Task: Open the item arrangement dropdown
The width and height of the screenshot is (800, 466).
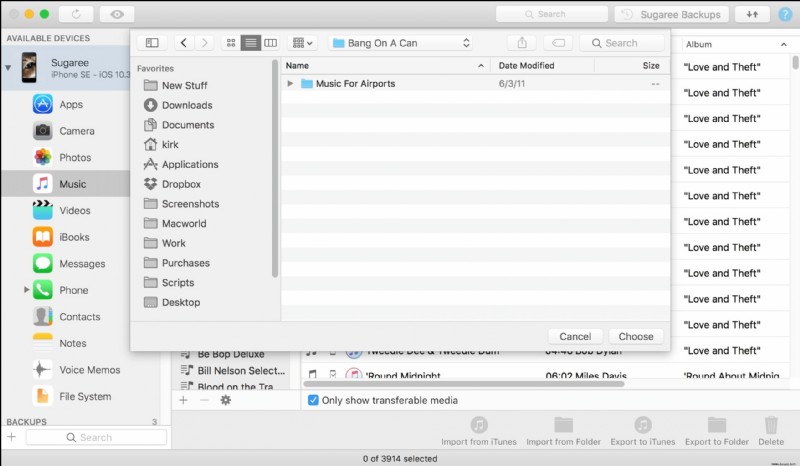Action: (302, 43)
